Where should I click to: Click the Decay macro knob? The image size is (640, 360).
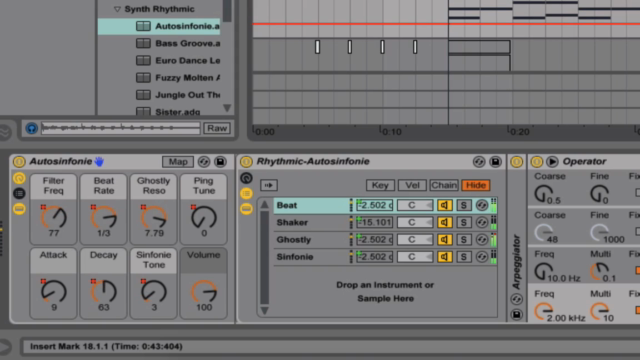(x=104, y=291)
